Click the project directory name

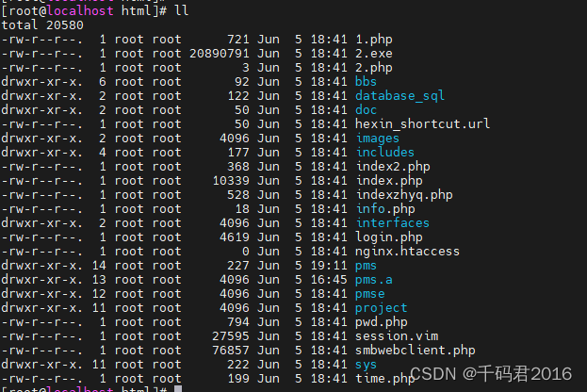[381, 308]
